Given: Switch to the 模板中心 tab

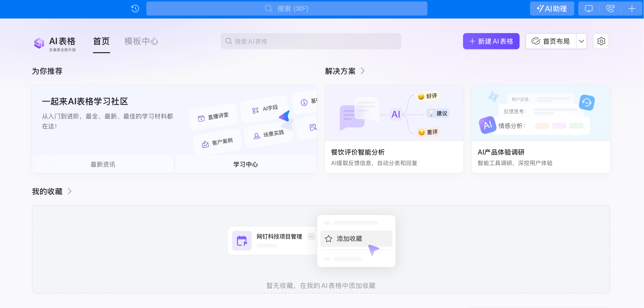Looking at the screenshot, I should [x=141, y=41].
